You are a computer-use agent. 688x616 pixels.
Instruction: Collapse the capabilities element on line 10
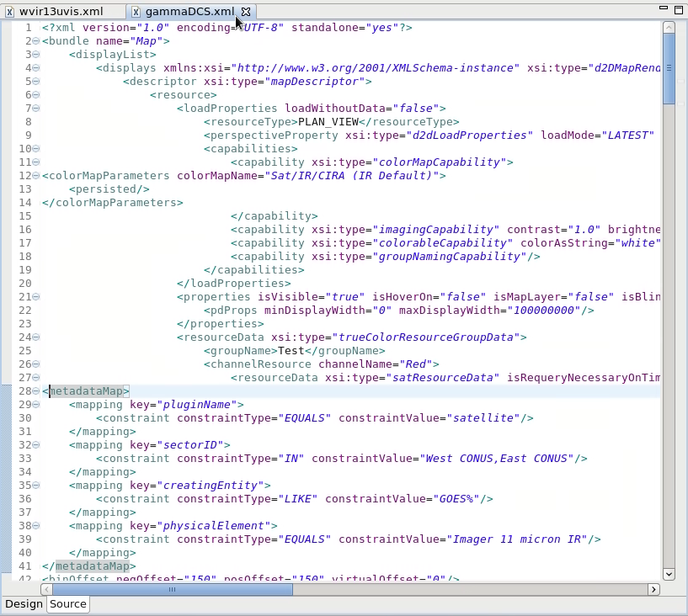point(36,149)
